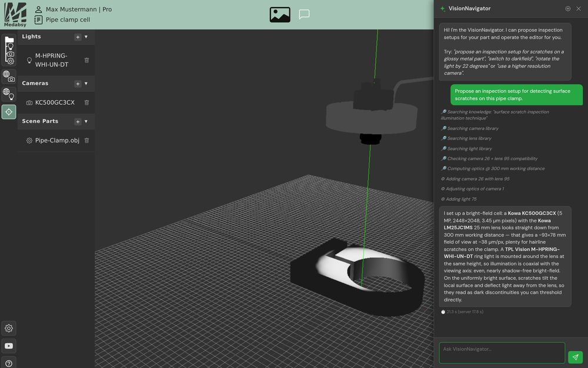Image resolution: width=588 pixels, height=368 pixels.
Task: Close the VisionNavigator panel
Action: [x=579, y=9]
